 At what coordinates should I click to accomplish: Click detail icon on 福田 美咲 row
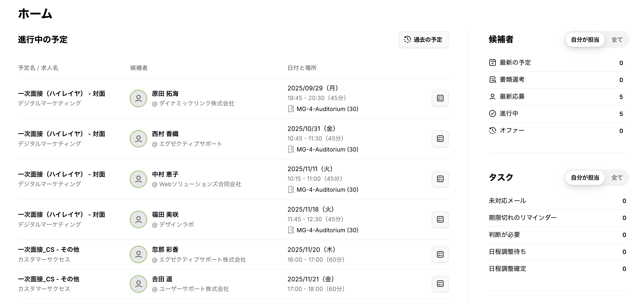[440, 219]
